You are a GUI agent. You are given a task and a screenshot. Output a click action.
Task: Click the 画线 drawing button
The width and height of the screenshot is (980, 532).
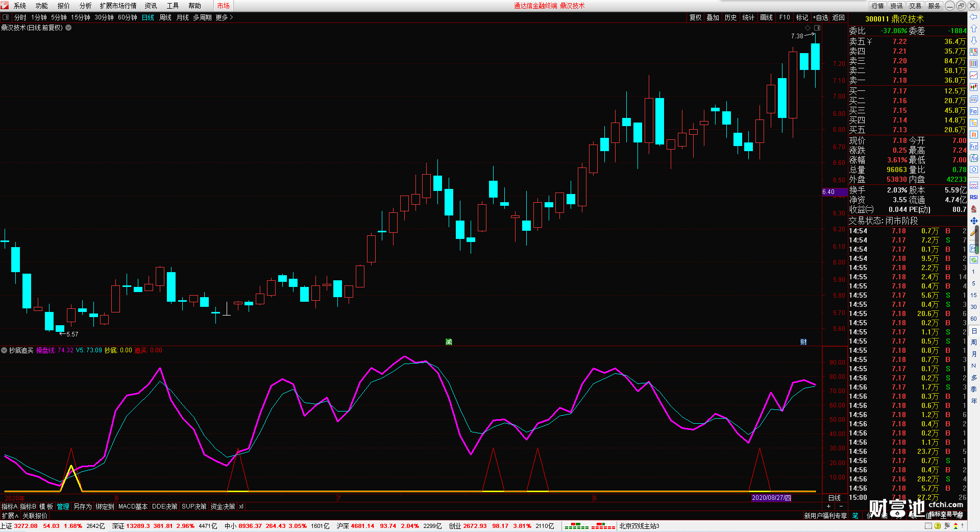click(x=766, y=17)
